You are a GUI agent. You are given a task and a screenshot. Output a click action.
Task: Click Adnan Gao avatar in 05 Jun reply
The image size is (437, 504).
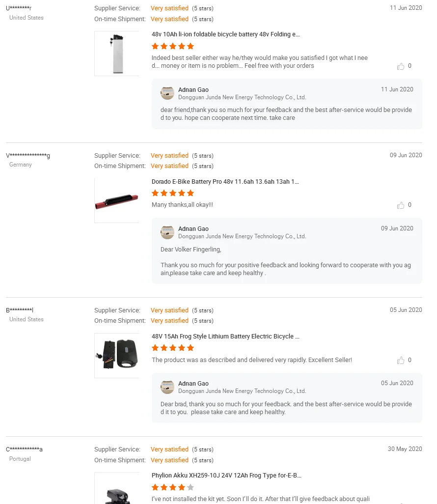167,387
